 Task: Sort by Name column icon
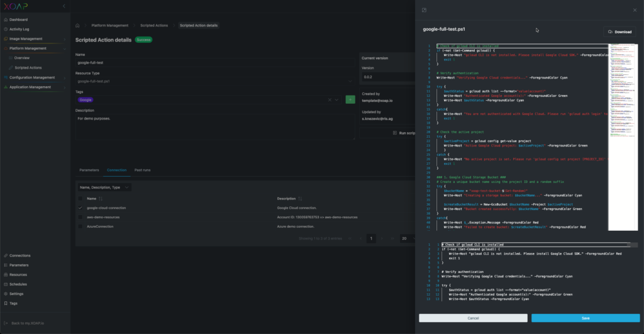click(101, 199)
